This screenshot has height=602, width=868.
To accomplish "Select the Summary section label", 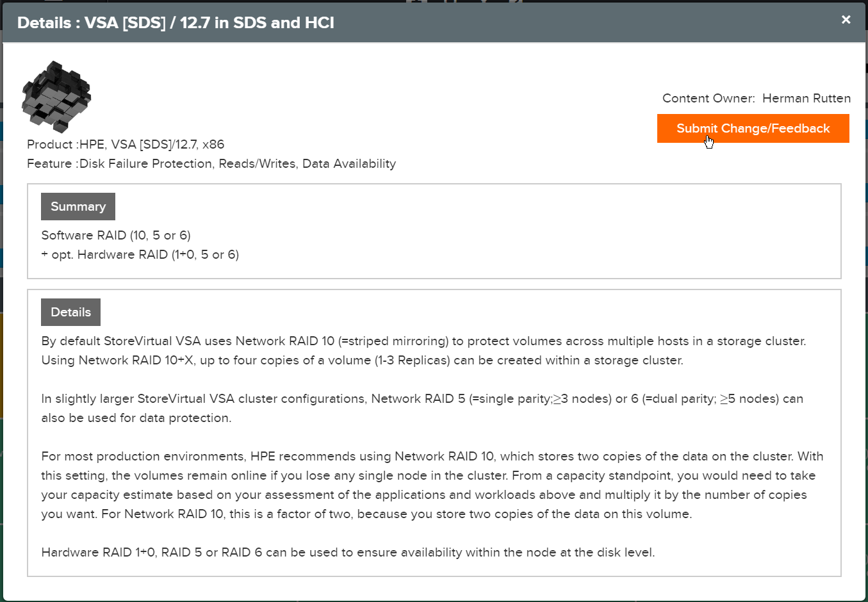I will 78,206.
